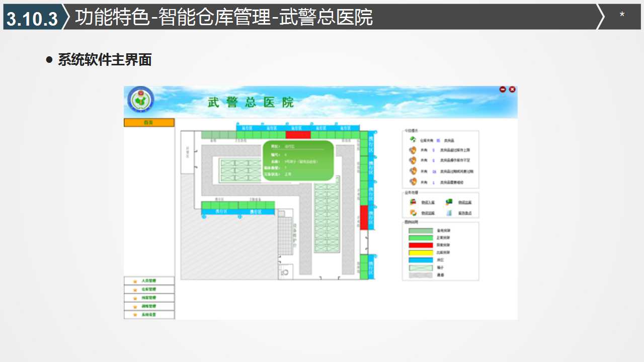Click the 物资回库 return icon
Viewport: 644px width, 362px height.
413,213
